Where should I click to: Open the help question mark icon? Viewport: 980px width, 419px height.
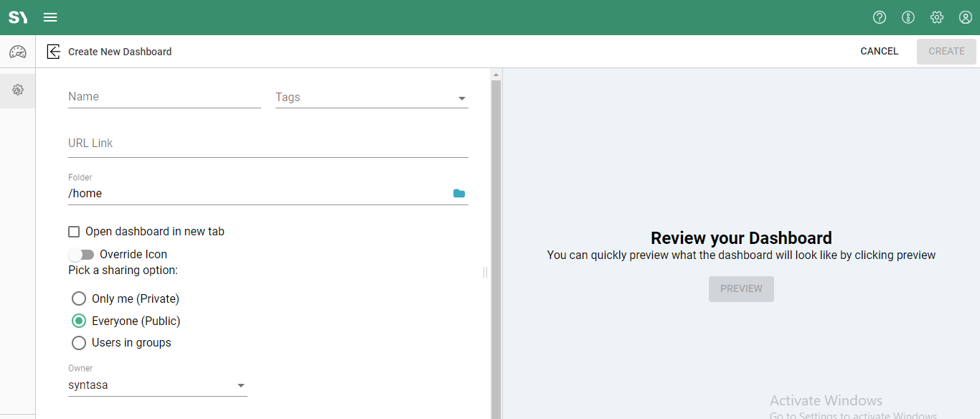click(x=880, y=17)
